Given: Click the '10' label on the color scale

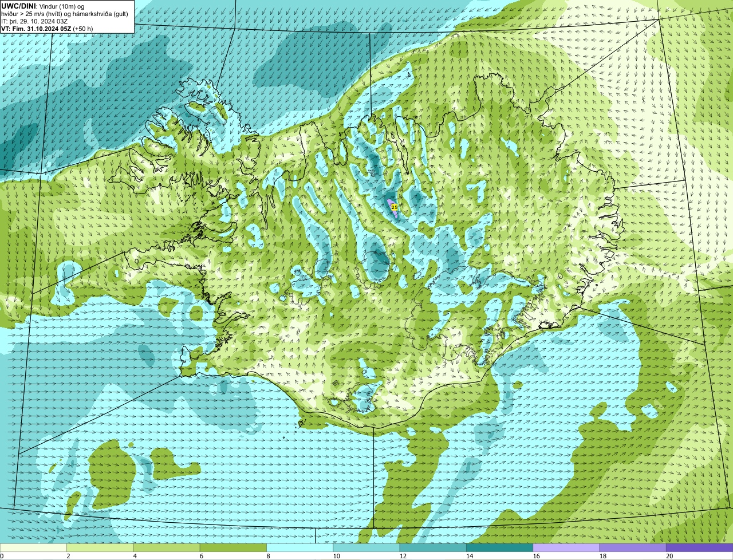Looking at the screenshot, I should click(336, 556).
